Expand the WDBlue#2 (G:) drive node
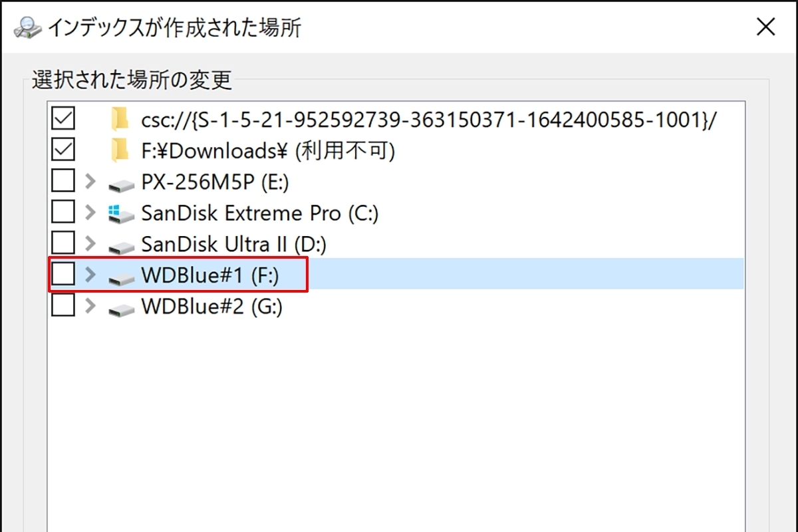This screenshot has width=798, height=532. pyautogui.click(x=91, y=306)
